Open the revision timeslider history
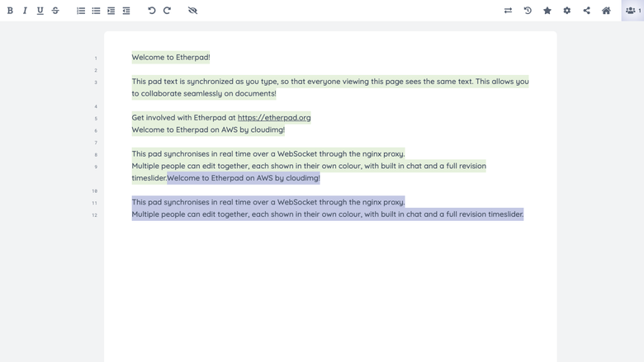 point(528,11)
